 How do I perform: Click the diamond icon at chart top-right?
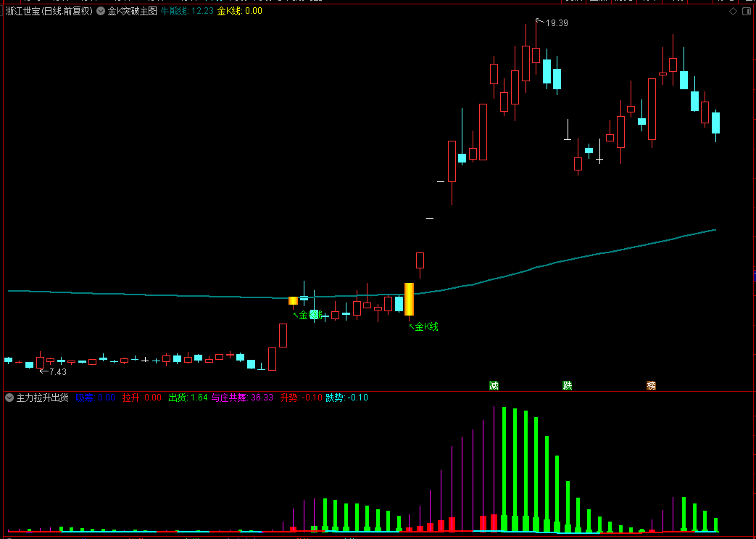click(733, 11)
